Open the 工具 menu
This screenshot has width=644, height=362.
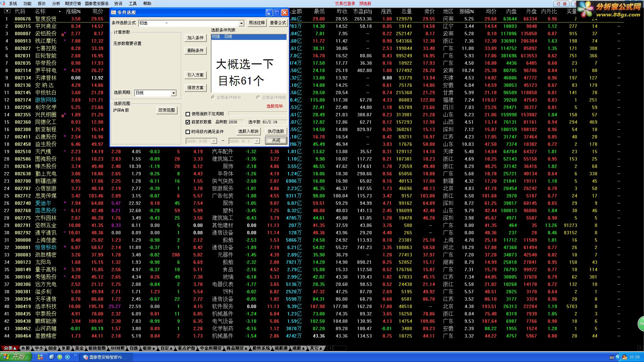[133, 4]
